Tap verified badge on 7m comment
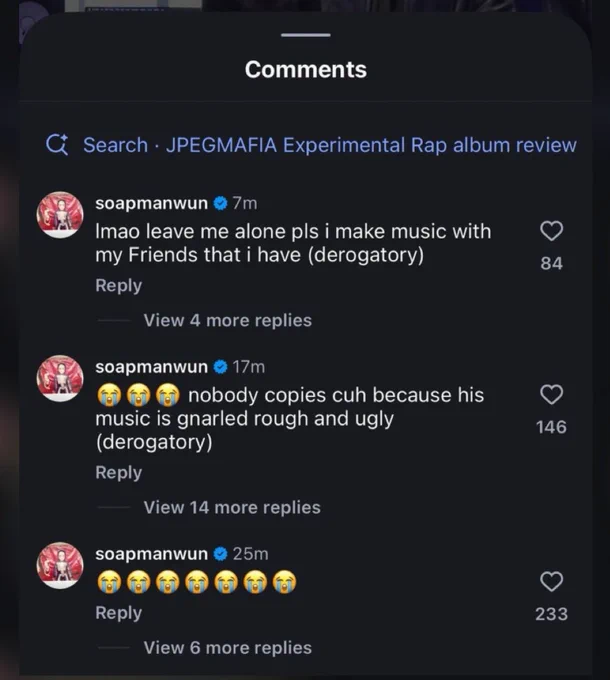The height and width of the screenshot is (680, 610). (x=221, y=203)
